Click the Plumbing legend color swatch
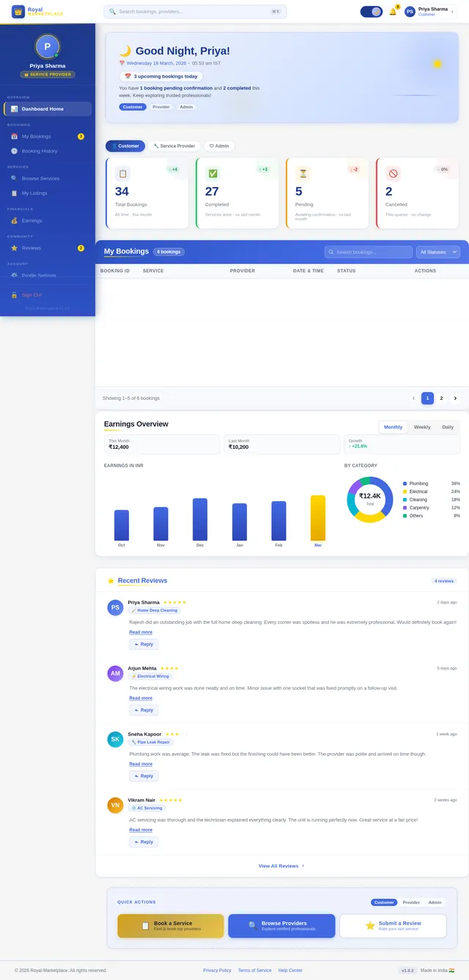 [x=405, y=483]
